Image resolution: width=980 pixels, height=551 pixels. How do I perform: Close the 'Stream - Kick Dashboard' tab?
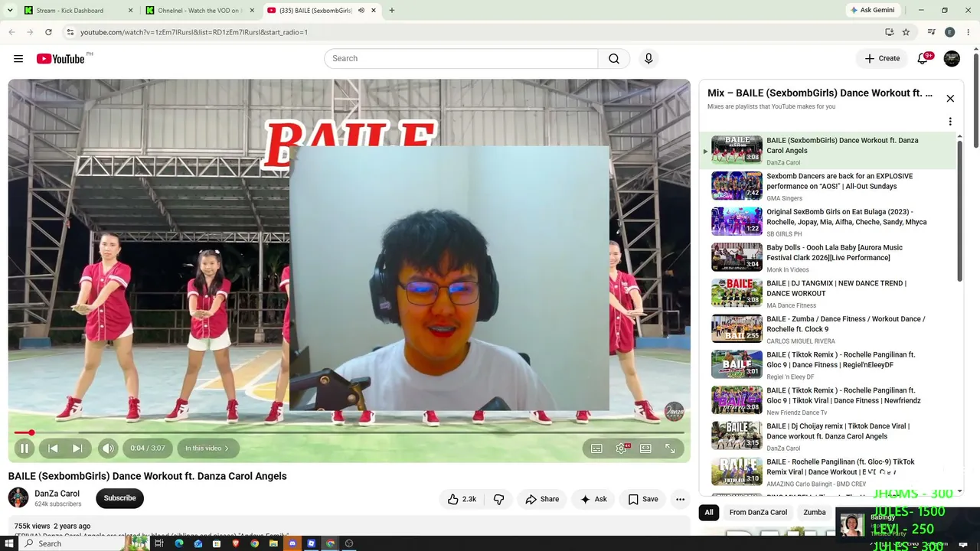130,11
